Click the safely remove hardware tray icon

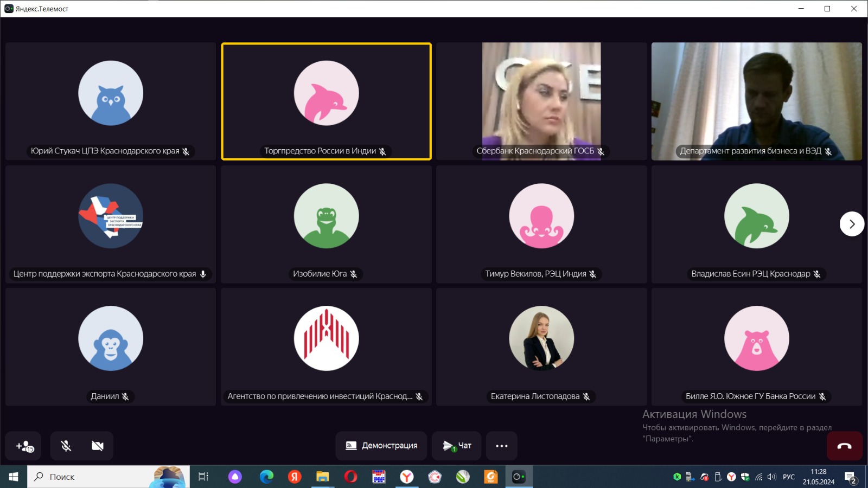point(718,477)
